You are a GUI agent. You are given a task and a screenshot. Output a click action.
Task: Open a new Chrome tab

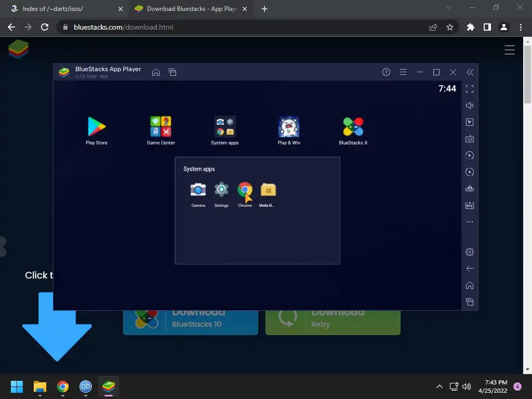(264, 9)
